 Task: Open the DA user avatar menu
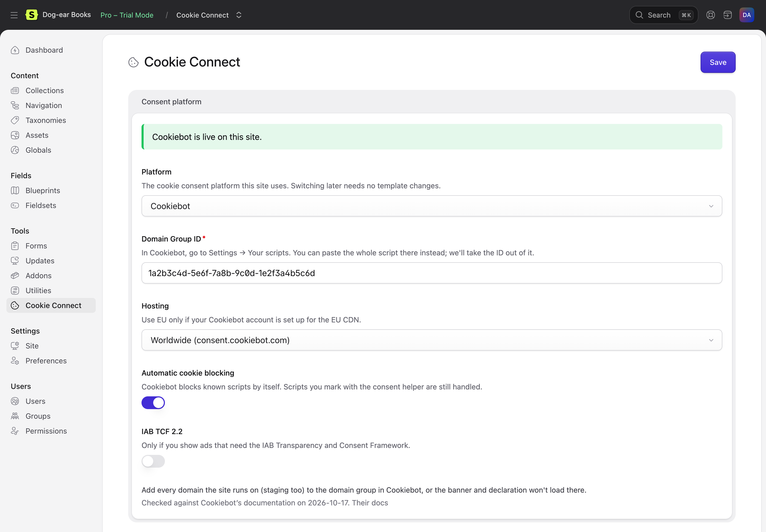(747, 15)
